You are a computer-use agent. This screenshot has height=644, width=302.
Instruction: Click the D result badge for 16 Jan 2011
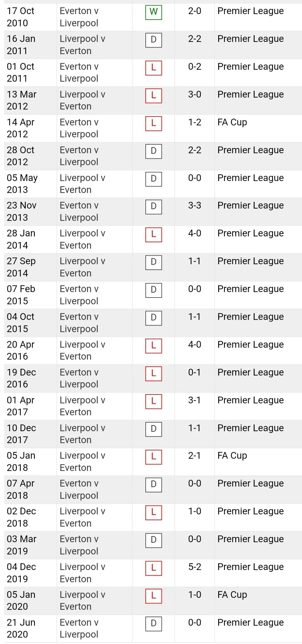pyautogui.click(x=153, y=40)
